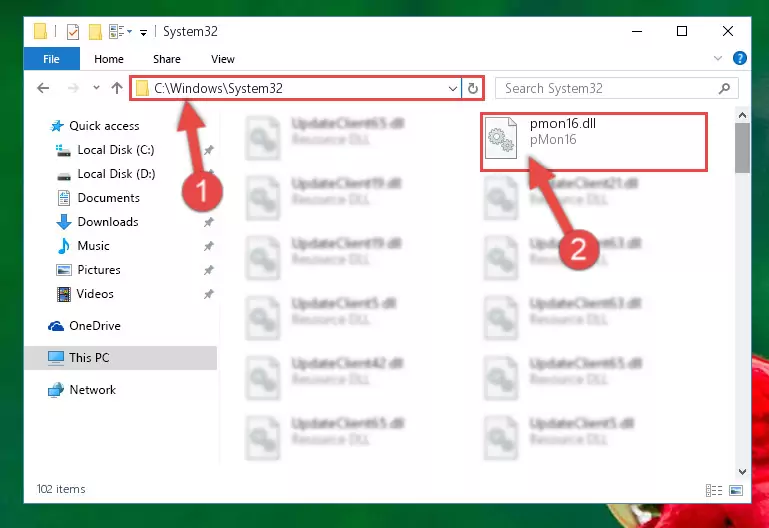Screen dimensions: 769x528
Task: Go forward with the forward arrow
Action: (73, 88)
